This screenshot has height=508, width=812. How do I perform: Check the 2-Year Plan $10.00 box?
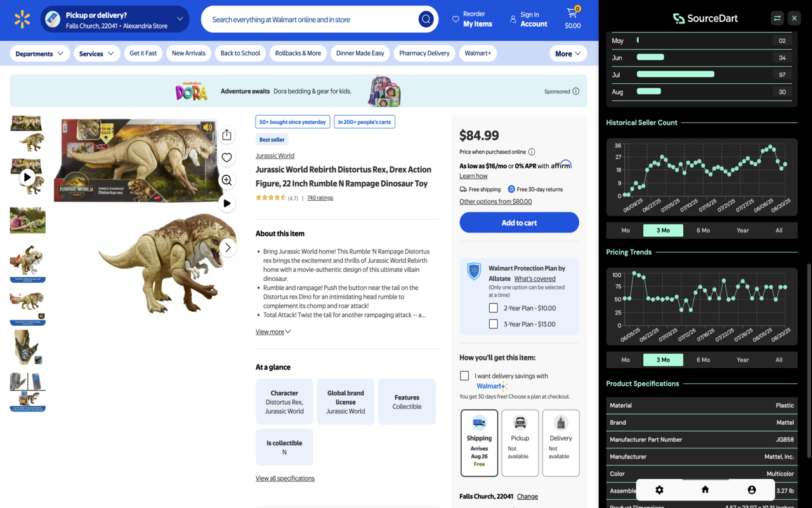(x=493, y=308)
